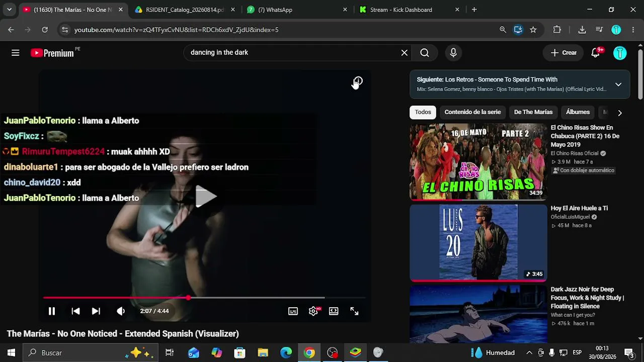Run the YouTube search with magnifier button
The width and height of the screenshot is (644, 362).
click(x=425, y=53)
